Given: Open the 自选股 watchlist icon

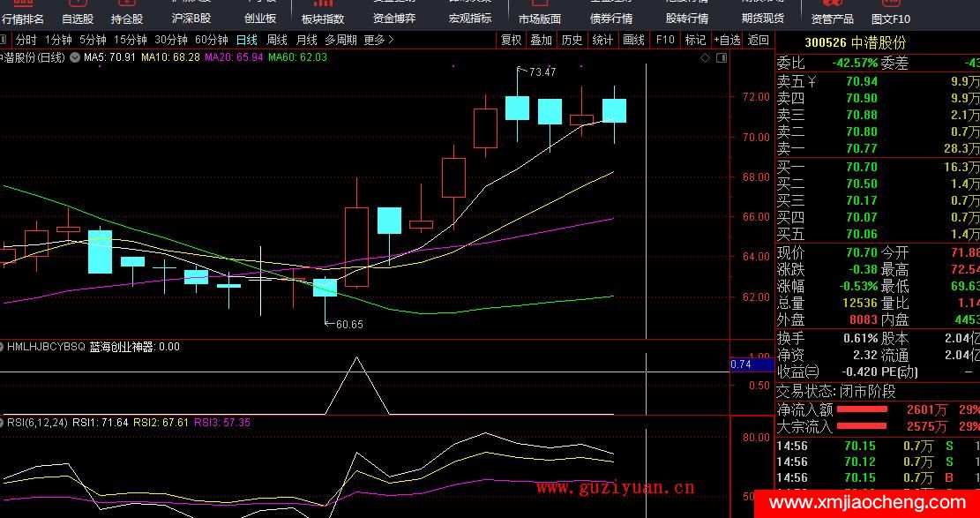Looking at the screenshot, I should 78,18.
